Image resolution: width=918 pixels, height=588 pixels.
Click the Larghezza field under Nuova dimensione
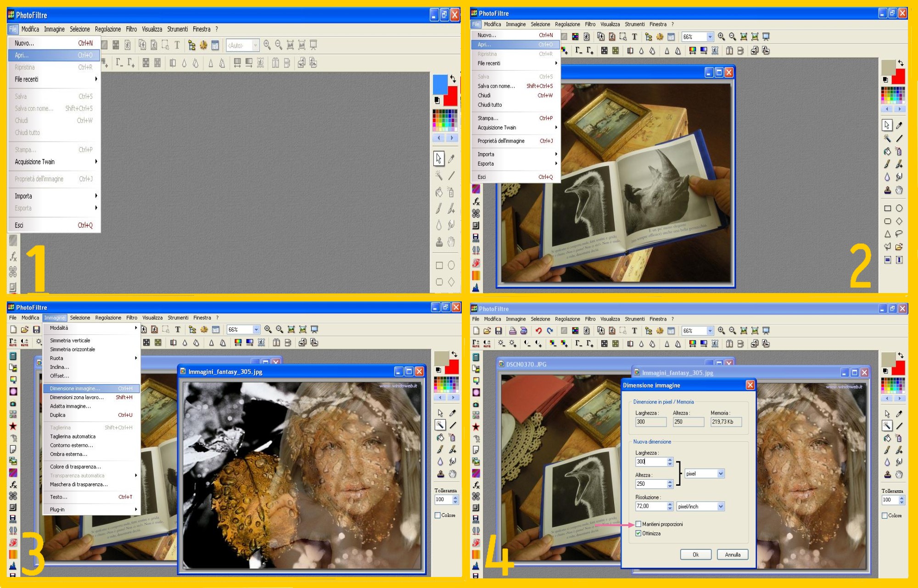(x=650, y=462)
